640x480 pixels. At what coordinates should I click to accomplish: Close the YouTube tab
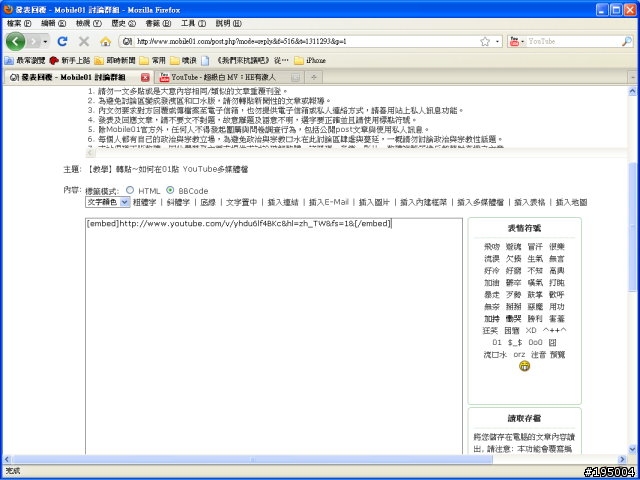coord(296,77)
